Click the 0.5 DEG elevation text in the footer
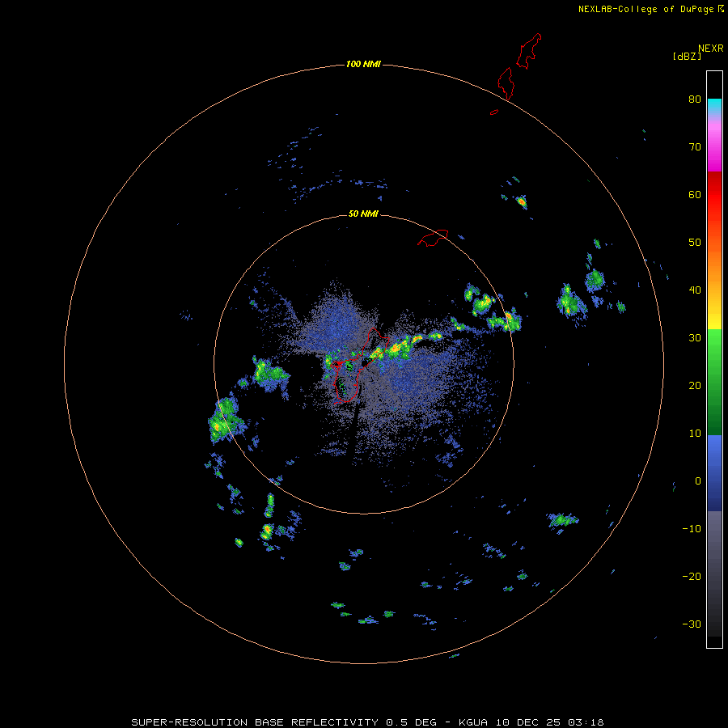The height and width of the screenshot is (728, 728). coord(412,722)
